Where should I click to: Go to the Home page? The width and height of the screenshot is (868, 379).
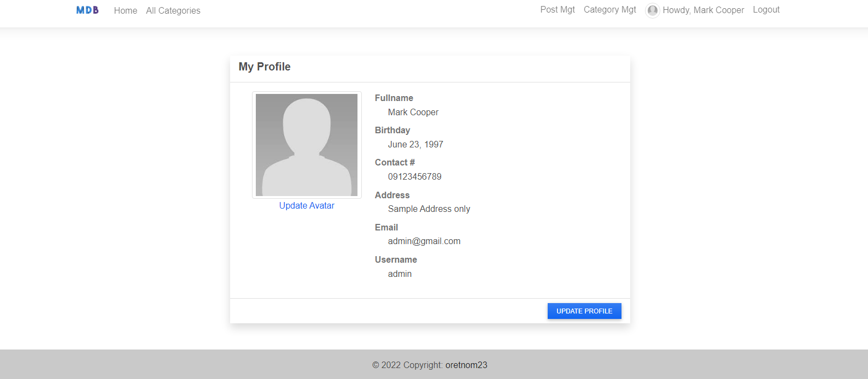point(126,11)
